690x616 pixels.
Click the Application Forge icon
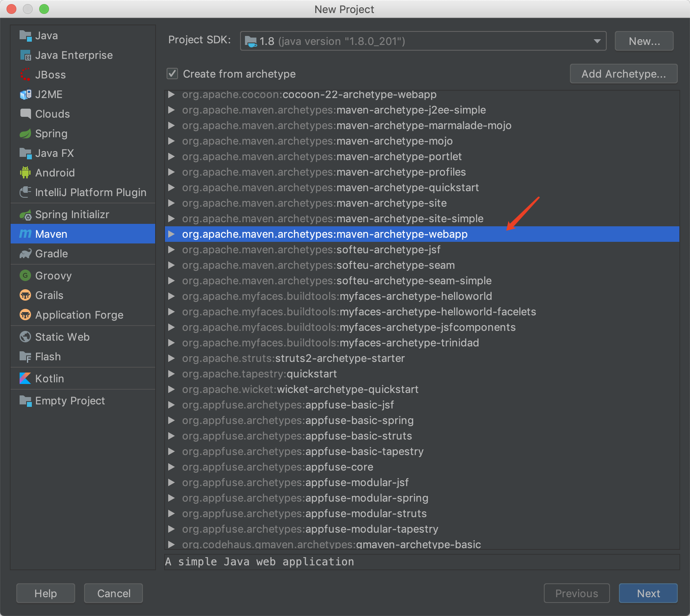[x=25, y=315]
